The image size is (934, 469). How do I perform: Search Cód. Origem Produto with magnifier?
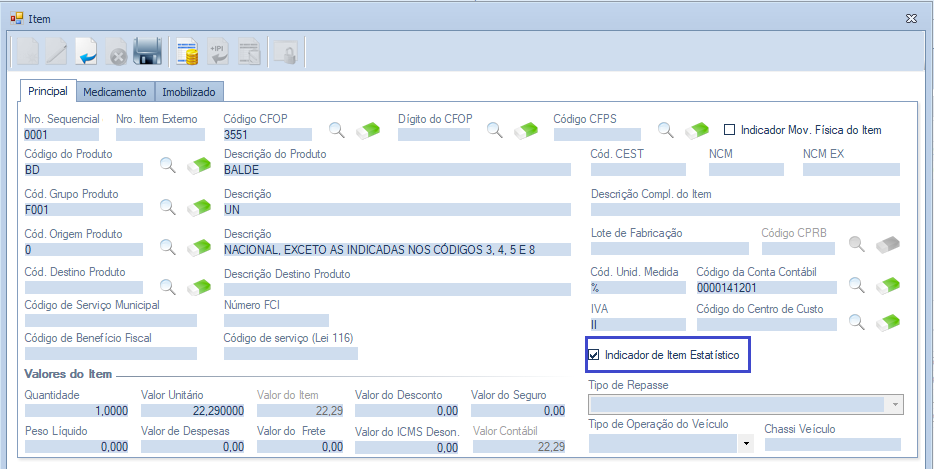(168, 246)
